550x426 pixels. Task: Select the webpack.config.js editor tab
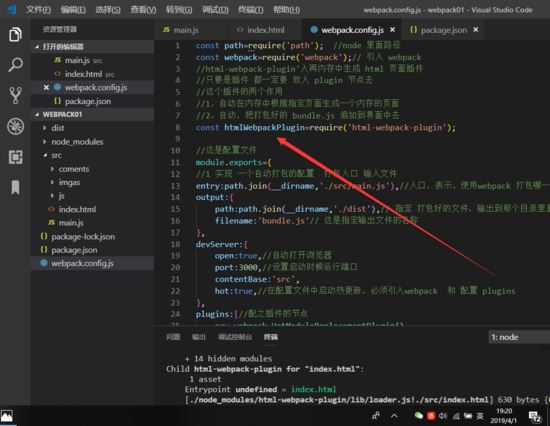coord(352,30)
